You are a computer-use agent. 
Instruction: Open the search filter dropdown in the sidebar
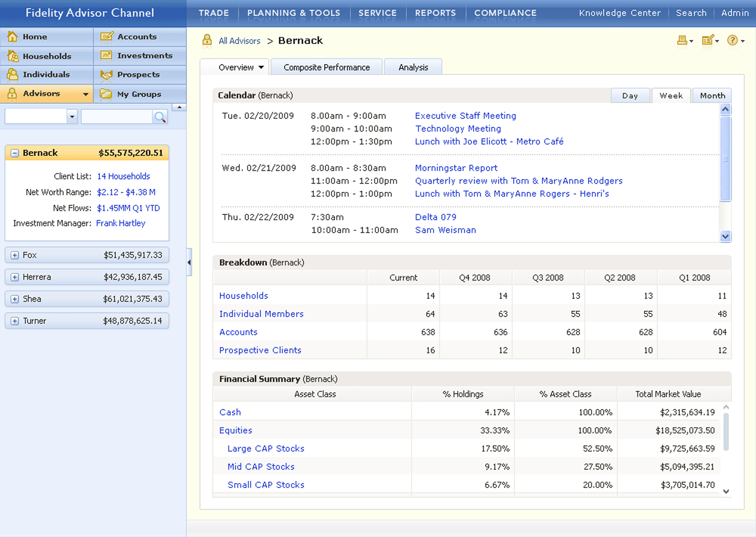click(x=72, y=117)
